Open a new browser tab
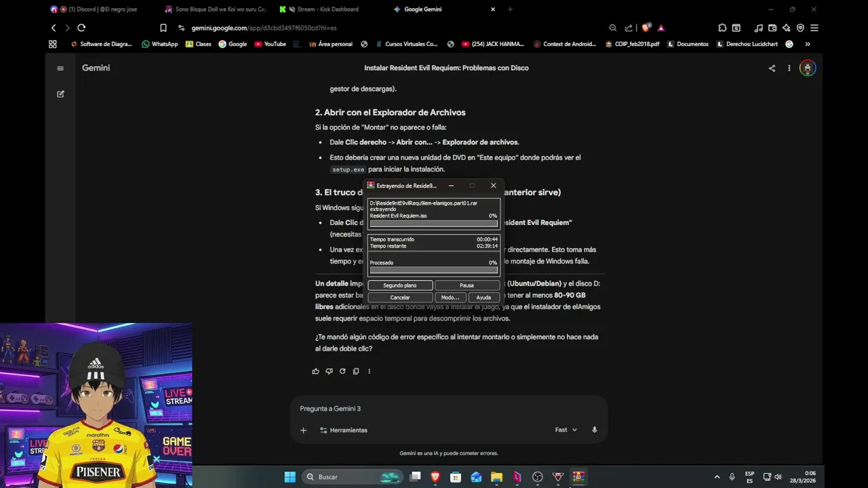The height and width of the screenshot is (488, 868). (x=510, y=9)
